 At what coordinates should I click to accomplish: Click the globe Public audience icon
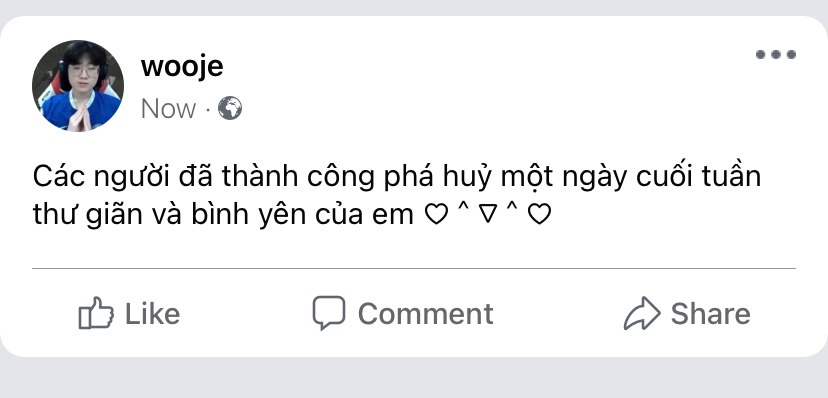(230, 108)
